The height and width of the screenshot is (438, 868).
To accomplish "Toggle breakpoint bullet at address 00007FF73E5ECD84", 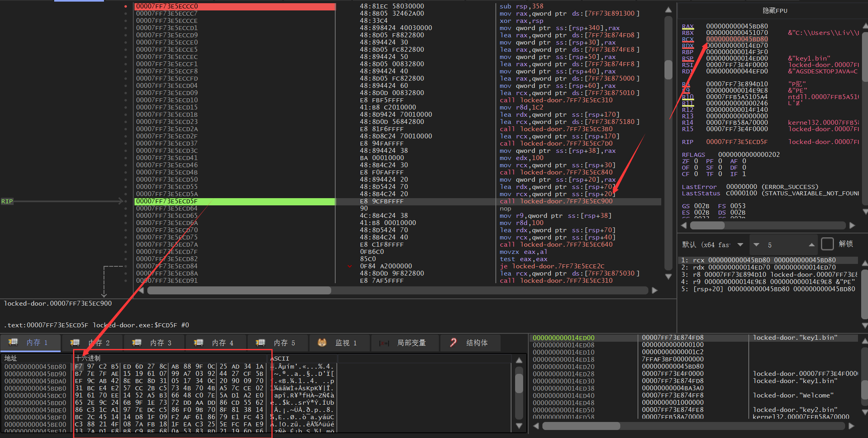I will [x=126, y=266].
